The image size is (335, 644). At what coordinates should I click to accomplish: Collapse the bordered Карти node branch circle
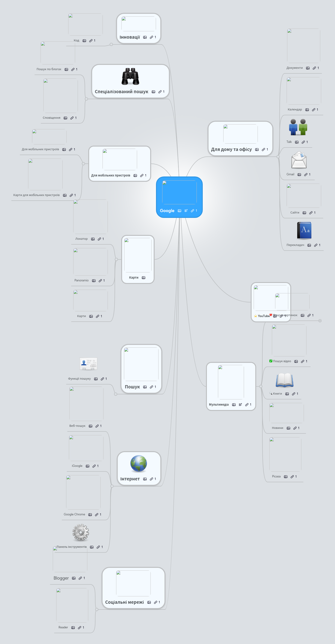pos(116,260)
